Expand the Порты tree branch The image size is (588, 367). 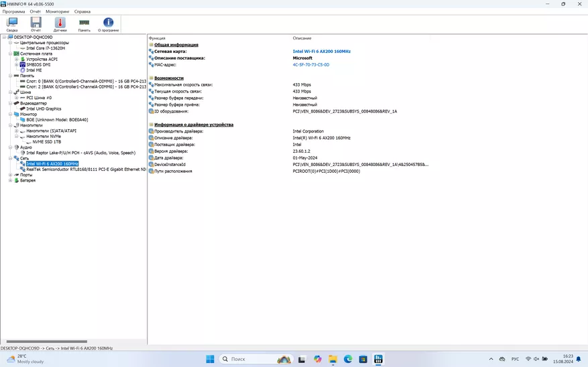(11, 175)
